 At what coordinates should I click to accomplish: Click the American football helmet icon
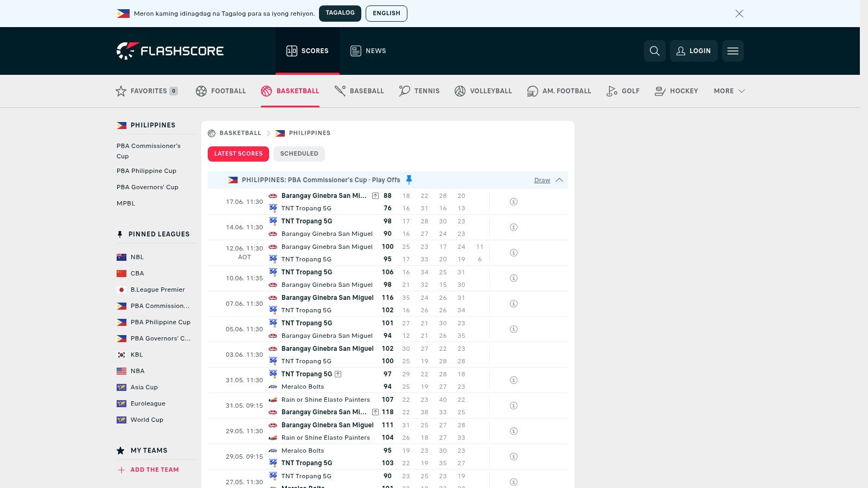click(x=533, y=91)
